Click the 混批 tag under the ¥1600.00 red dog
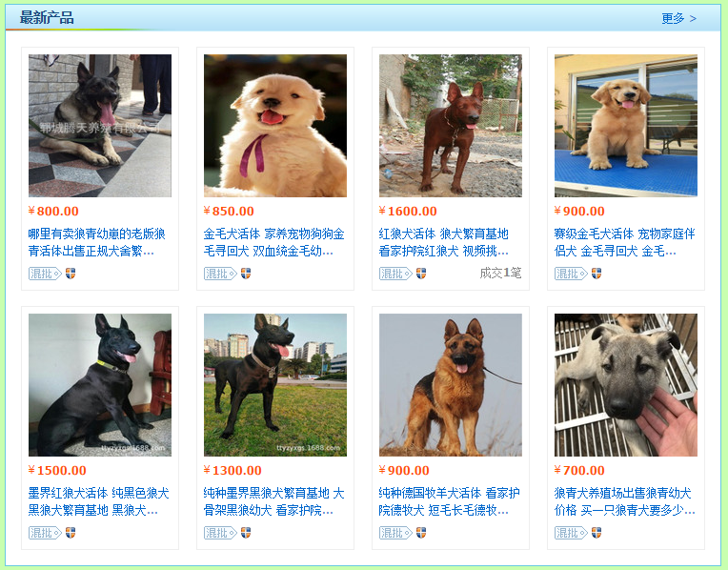 tap(395, 274)
